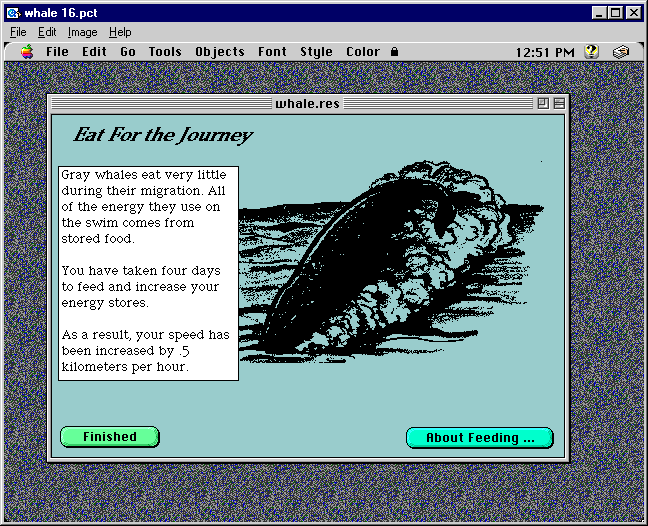Open the Image menu
The height and width of the screenshot is (526, 648).
pos(83,32)
